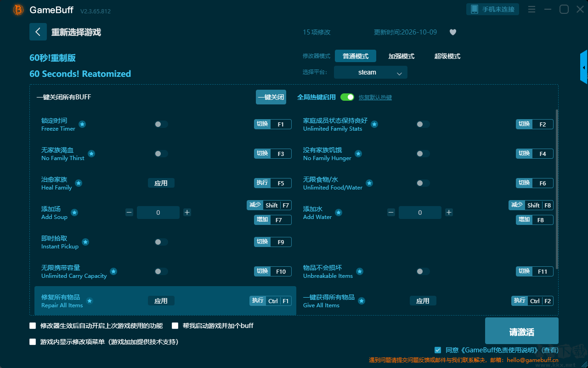Click the star icon beside Add Water
Screen dimensions: 588x368
[x=339, y=213]
